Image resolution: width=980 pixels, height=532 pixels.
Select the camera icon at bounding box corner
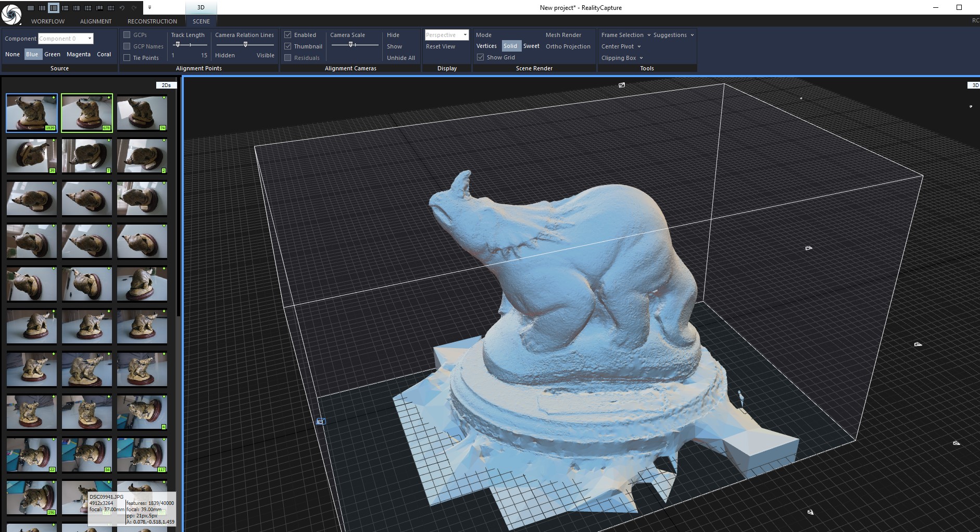pos(321,421)
